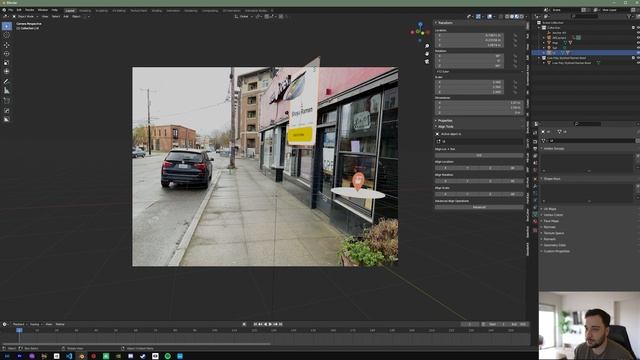Toggle the camera view gizmo icon
The image size is (640, 360).
(x=427, y=62)
